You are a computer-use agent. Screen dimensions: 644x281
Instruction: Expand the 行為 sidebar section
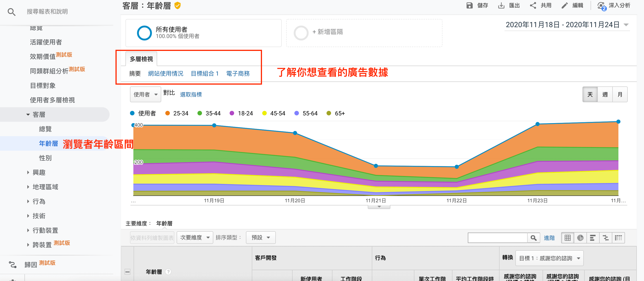tap(28, 201)
